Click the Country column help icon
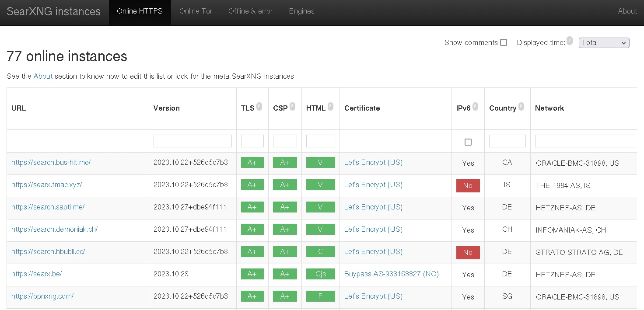 521,106
